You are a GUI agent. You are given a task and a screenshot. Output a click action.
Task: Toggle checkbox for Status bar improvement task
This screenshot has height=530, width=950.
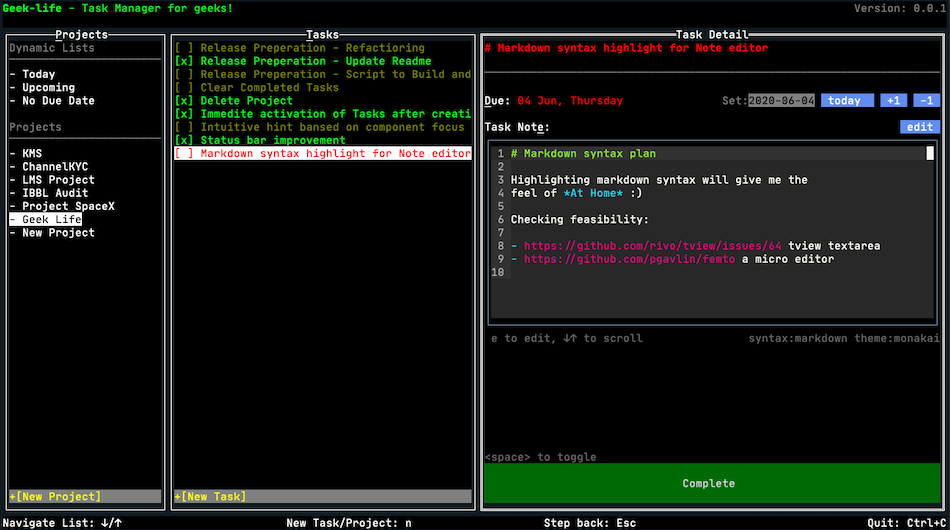tap(184, 140)
